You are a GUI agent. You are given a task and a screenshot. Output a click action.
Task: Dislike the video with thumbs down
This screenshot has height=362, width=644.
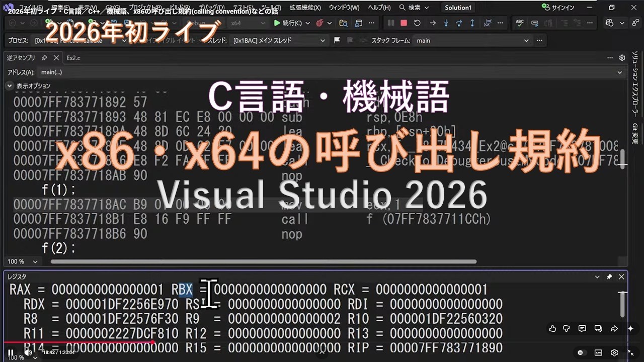(567, 329)
